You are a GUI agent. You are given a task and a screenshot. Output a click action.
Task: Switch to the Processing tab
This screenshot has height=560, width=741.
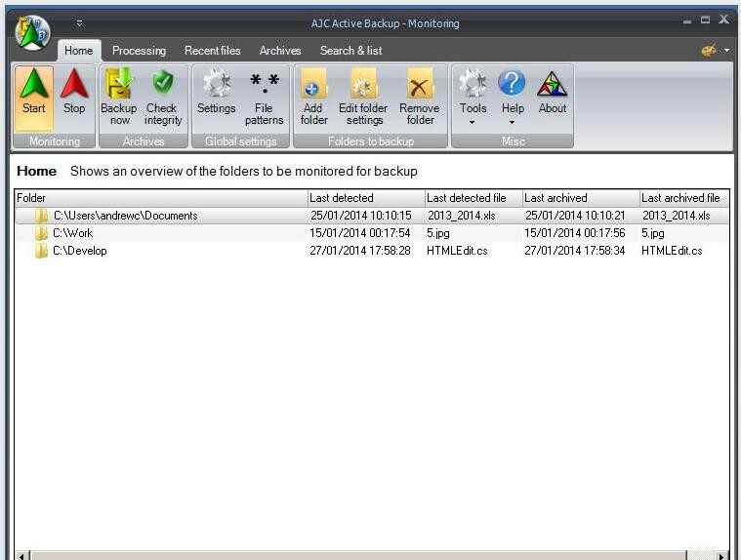139,51
